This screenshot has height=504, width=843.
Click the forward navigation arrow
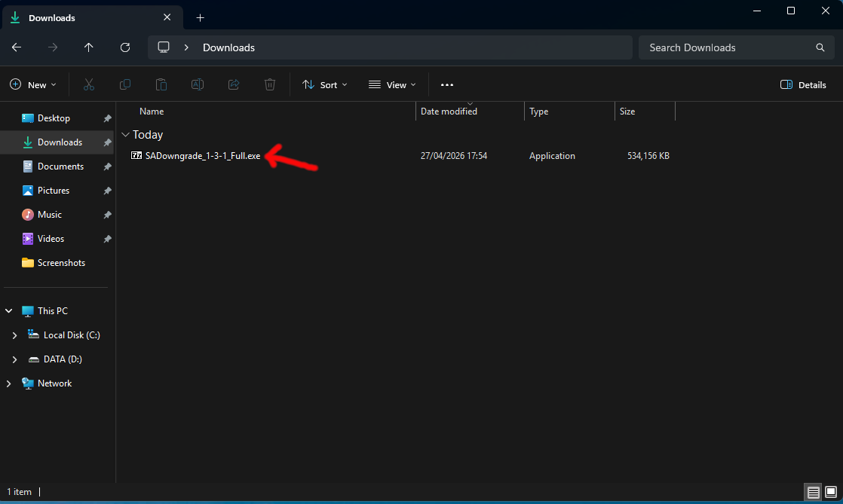53,47
